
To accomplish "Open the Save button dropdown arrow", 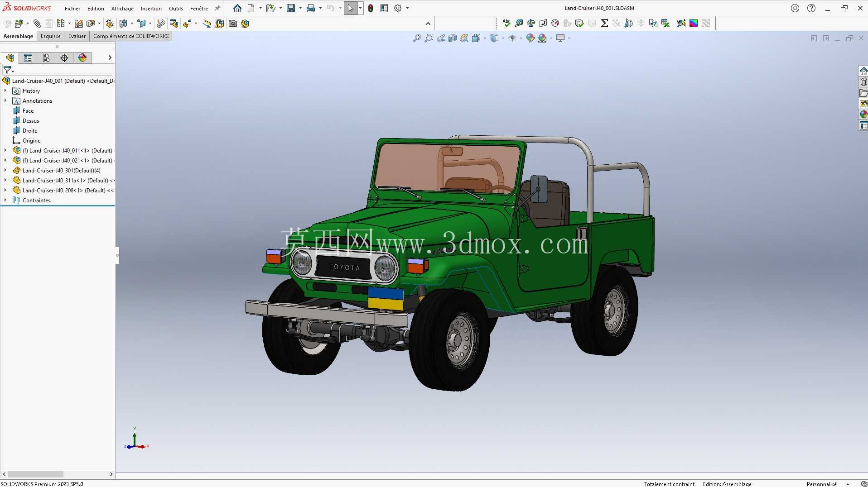I will 300,8.
